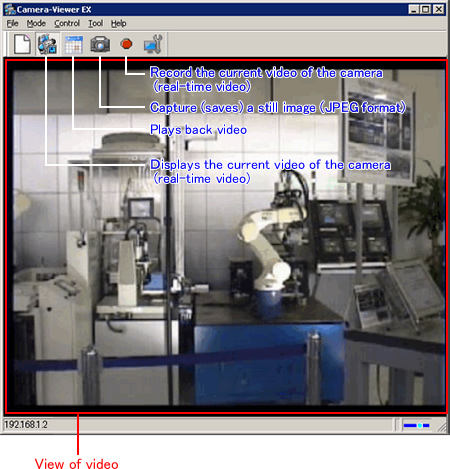Screen dimensions: 450x469
Task: Open the Tool menu
Action: (95, 24)
